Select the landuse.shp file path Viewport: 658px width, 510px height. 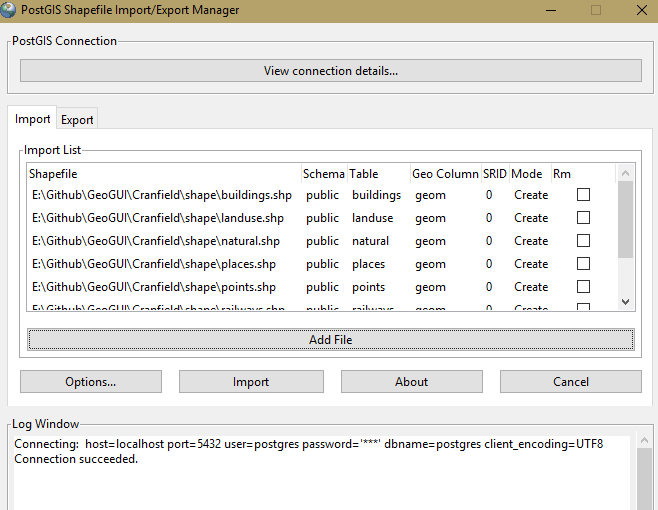(158, 218)
